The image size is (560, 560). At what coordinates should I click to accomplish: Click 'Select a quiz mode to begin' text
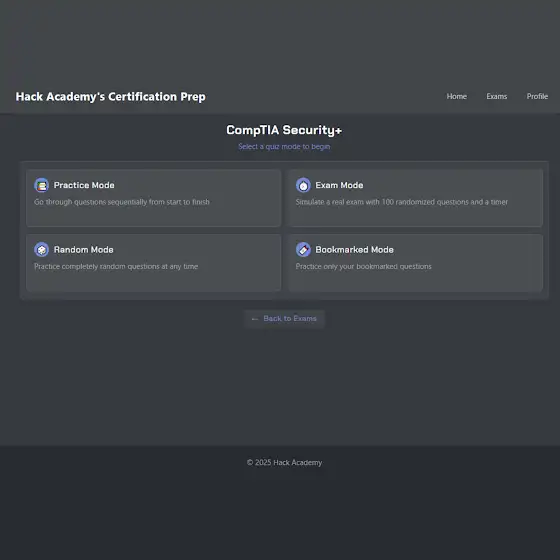pos(284,147)
